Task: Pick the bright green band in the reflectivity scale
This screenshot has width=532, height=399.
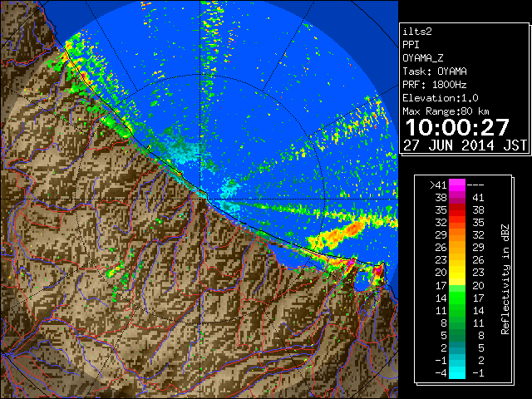Action: [x=457, y=298]
